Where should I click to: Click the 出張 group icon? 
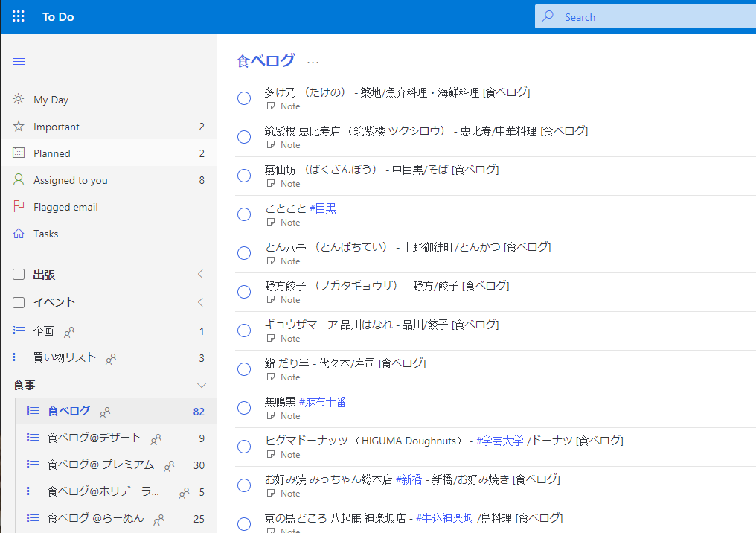19,275
